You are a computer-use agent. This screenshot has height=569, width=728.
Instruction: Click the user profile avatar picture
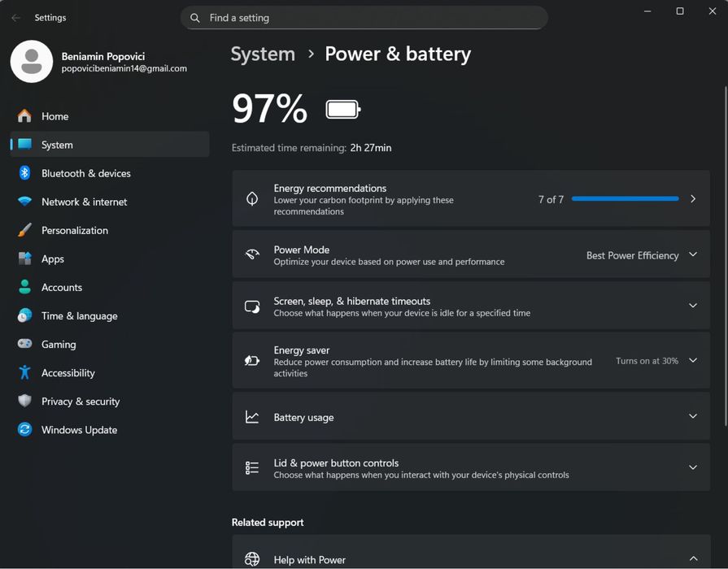coord(32,61)
